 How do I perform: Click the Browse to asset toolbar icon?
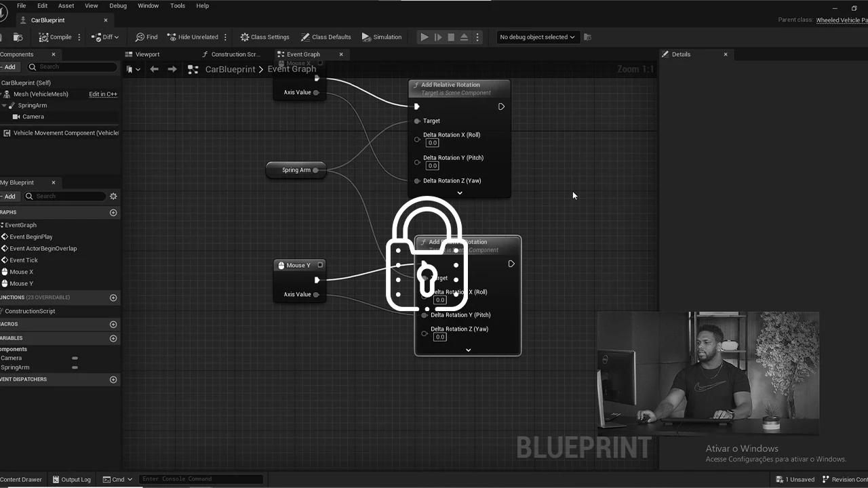click(x=18, y=37)
